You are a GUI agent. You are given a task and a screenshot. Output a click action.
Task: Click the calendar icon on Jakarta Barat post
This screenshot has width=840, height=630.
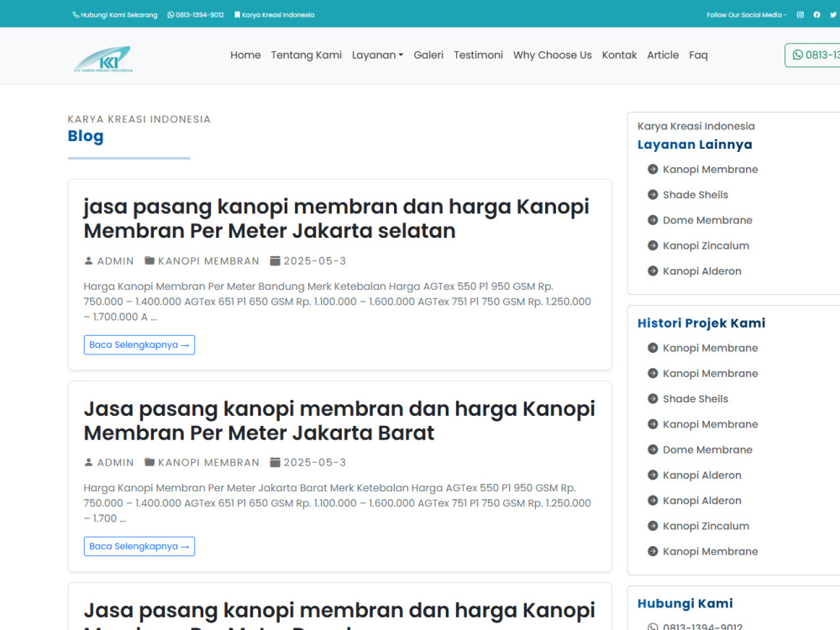(275, 462)
